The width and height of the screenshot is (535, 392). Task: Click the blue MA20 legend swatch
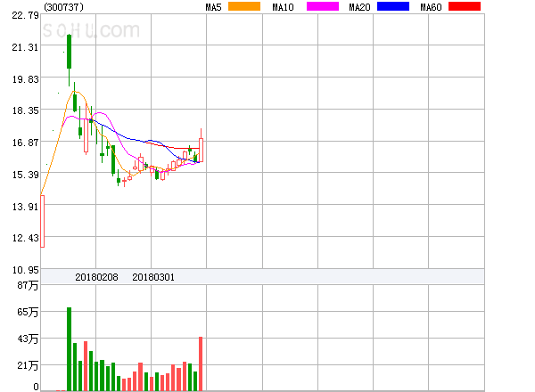tap(393, 6)
